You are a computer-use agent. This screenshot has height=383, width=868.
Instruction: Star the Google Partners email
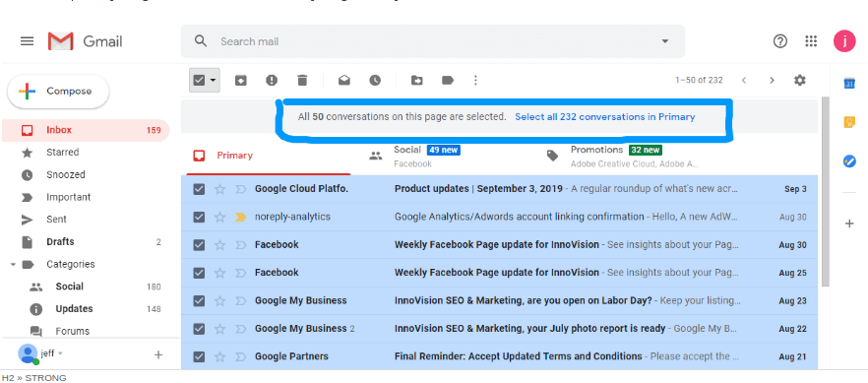click(219, 356)
